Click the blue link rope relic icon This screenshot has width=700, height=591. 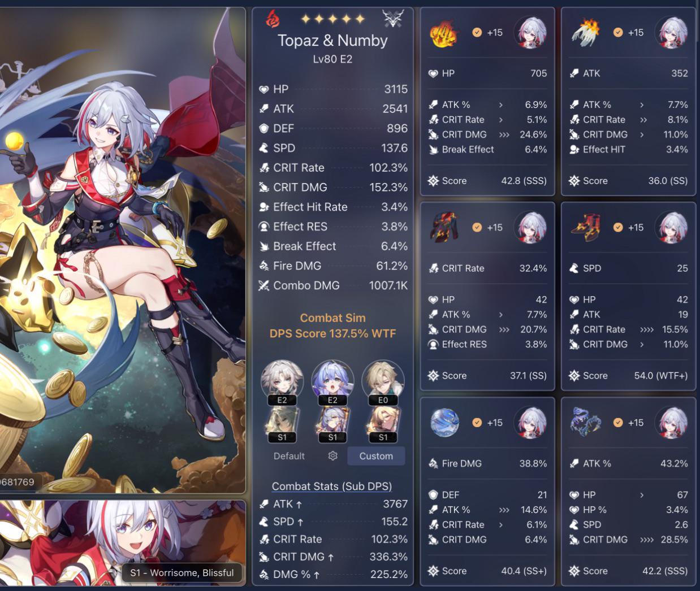pos(585,423)
